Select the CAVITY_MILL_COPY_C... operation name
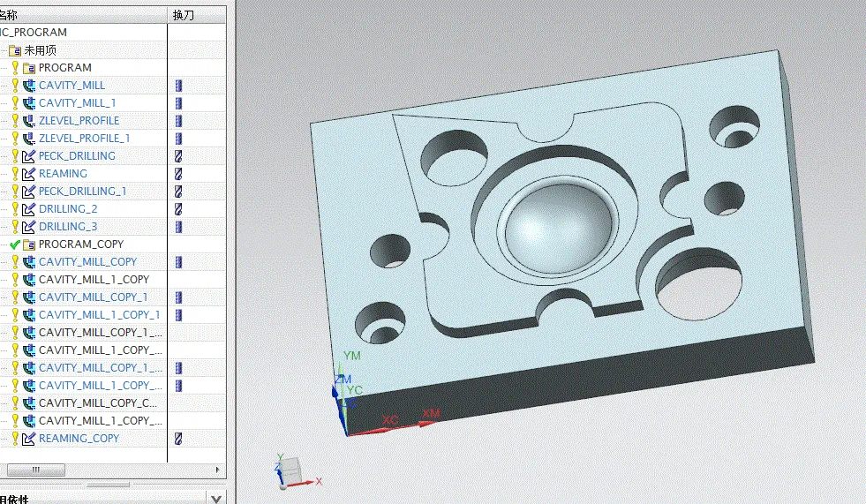 pyautogui.click(x=98, y=403)
